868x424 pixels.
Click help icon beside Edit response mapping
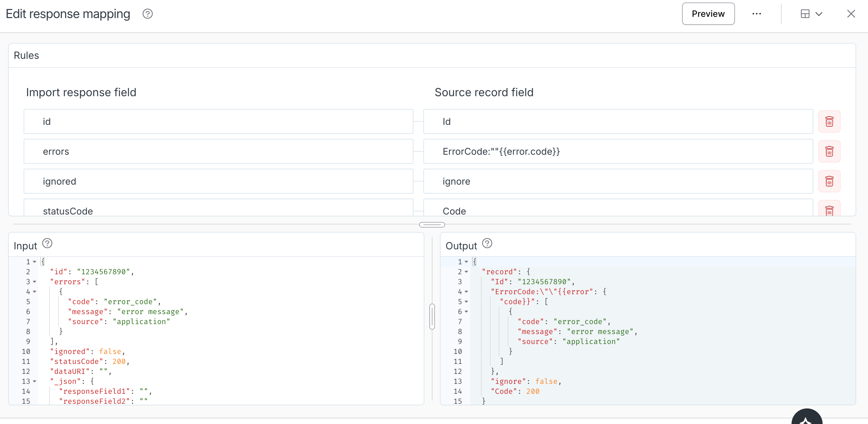click(148, 14)
